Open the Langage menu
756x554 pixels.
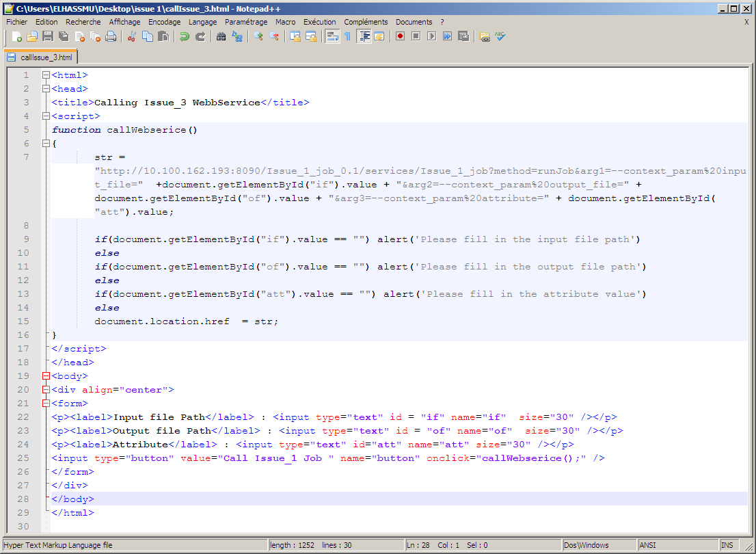(202, 22)
